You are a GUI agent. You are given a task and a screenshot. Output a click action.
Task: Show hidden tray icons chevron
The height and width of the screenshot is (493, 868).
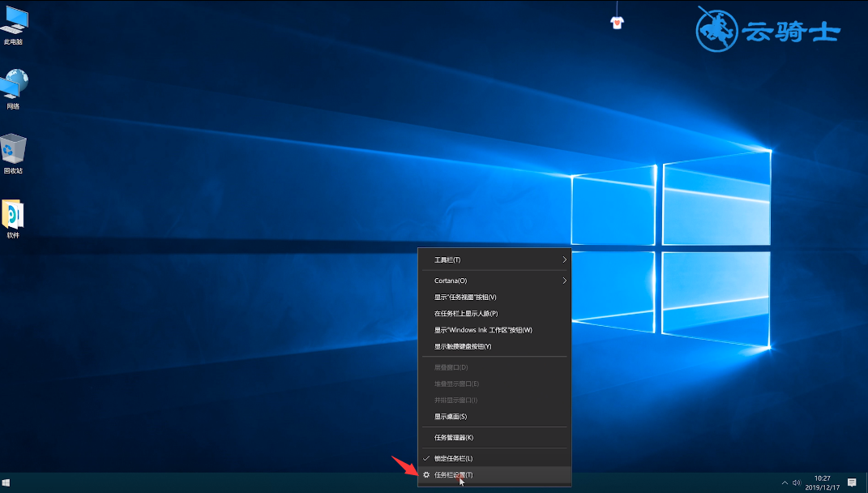click(785, 483)
